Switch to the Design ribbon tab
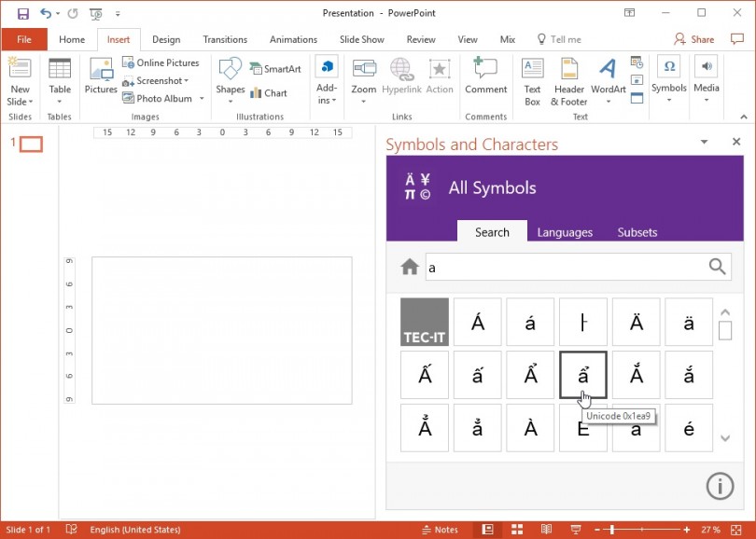Image resolution: width=756 pixels, height=539 pixels. click(166, 39)
